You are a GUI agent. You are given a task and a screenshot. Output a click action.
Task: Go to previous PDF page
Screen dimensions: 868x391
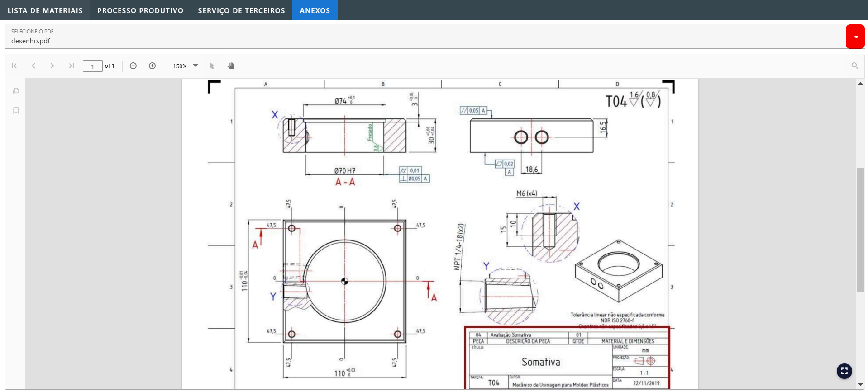pyautogui.click(x=33, y=66)
